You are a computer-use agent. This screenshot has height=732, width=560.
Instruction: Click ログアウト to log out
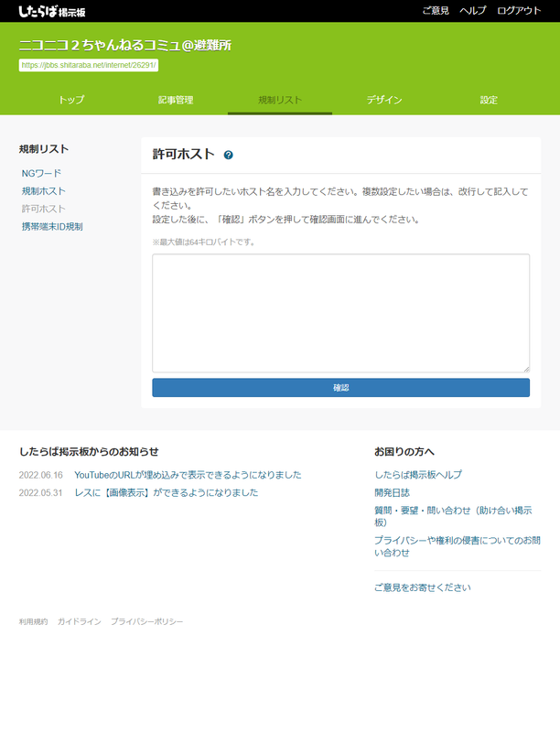point(519,11)
